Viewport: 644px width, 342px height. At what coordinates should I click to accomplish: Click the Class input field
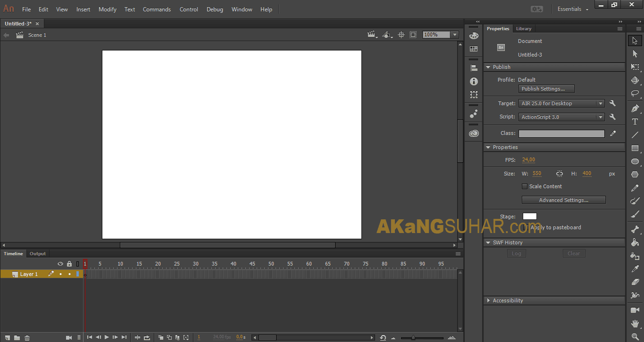[561, 133]
